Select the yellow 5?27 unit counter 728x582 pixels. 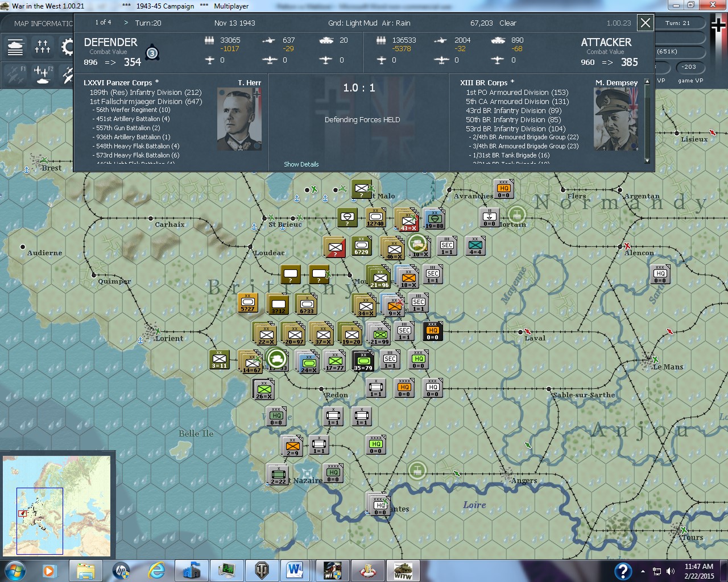(247, 303)
